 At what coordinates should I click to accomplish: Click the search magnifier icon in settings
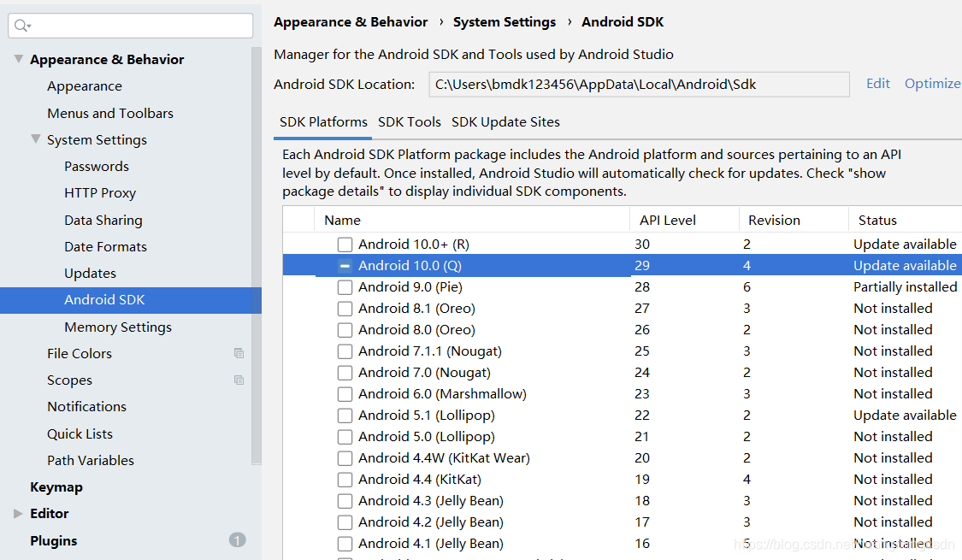(x=21, y=26)
